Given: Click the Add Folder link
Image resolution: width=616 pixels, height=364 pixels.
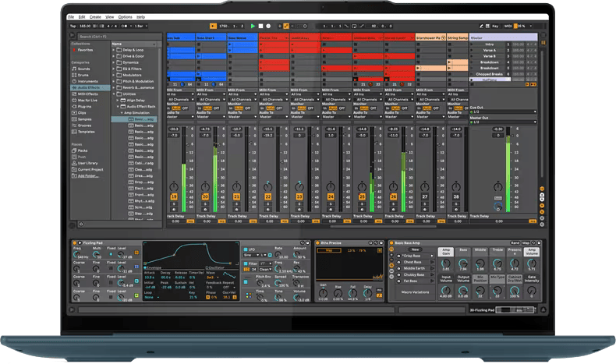Looking at the screenshot, I should (89, 175).
